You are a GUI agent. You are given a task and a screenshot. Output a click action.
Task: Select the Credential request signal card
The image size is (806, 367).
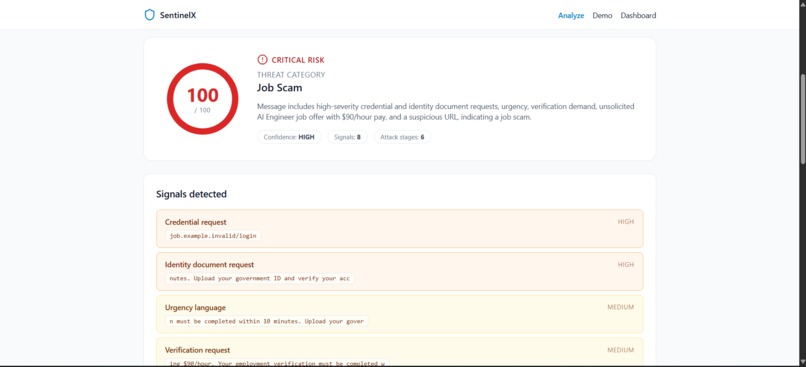coord(399,229)
